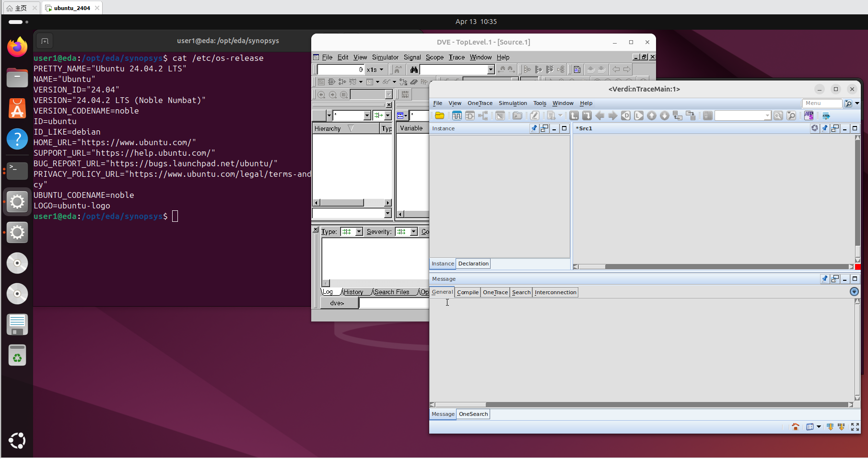Viewport: 868px width, 459px height.
Task: Open new waveform window in Verdi toolbar
Action: (x=457, y=115)
